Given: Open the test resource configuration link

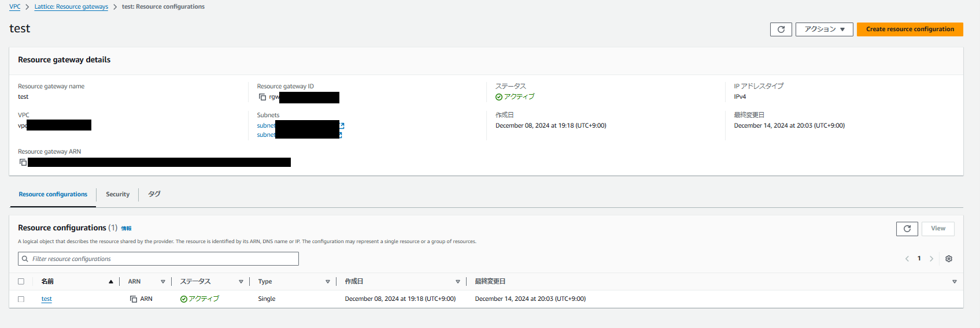Looking at the screenshot, I should tap(46, 299).
